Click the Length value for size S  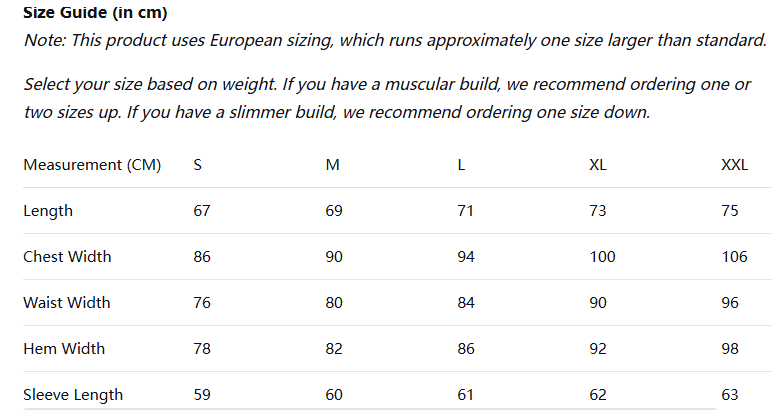[x=202, y=211]
